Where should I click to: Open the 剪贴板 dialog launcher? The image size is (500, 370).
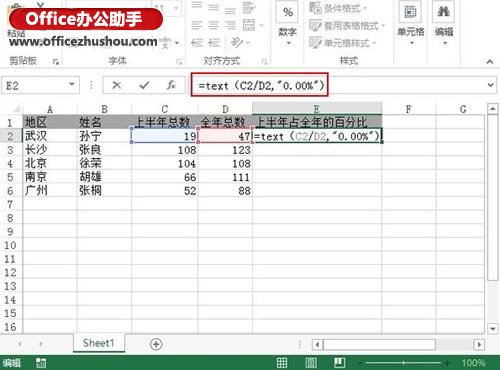(x=56, y=62)
